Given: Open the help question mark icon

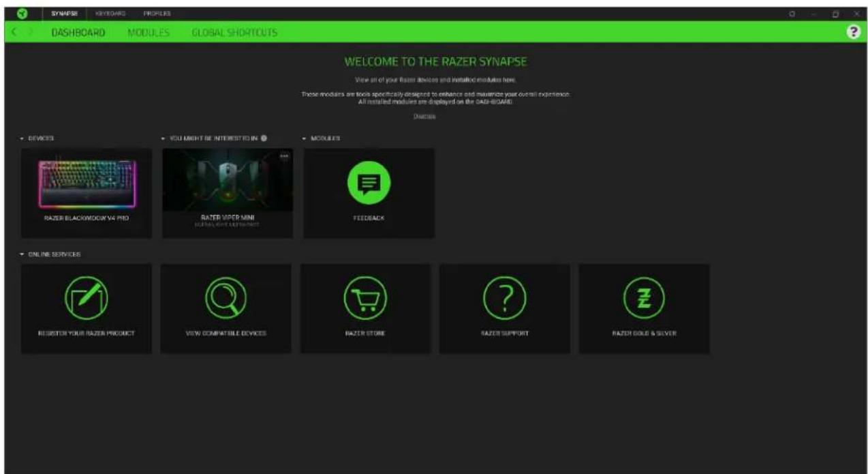Looking at the screenshot, I should (x=852, y=32).
